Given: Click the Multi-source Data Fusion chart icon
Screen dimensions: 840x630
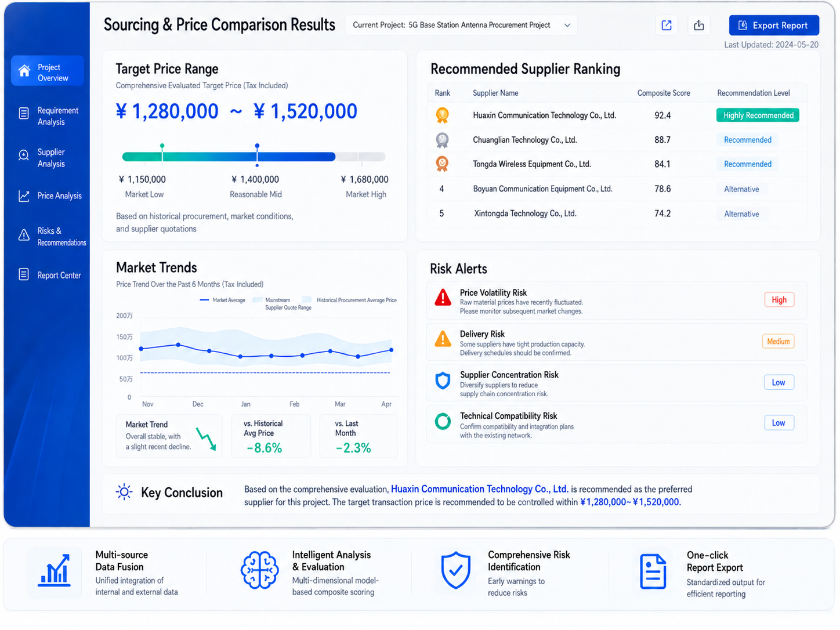Looking at the screenshot, I should click(55, 570).
